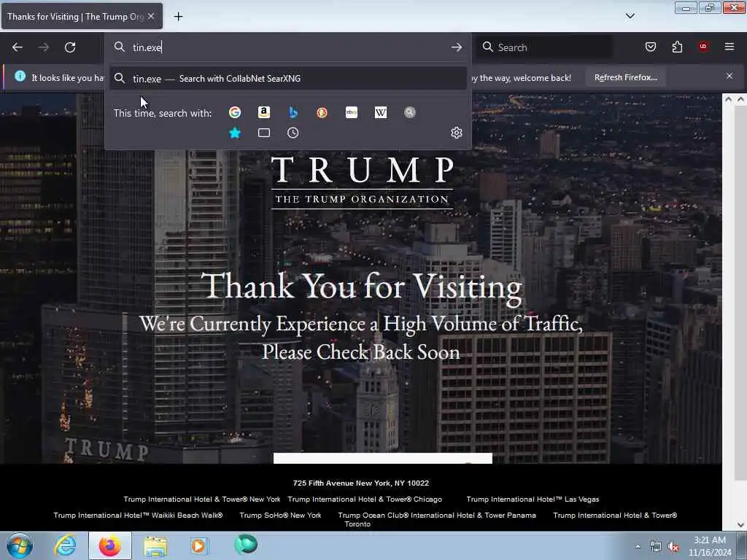Open search settings gear icon
The image size is (747, 560).
tap(457, 133)
